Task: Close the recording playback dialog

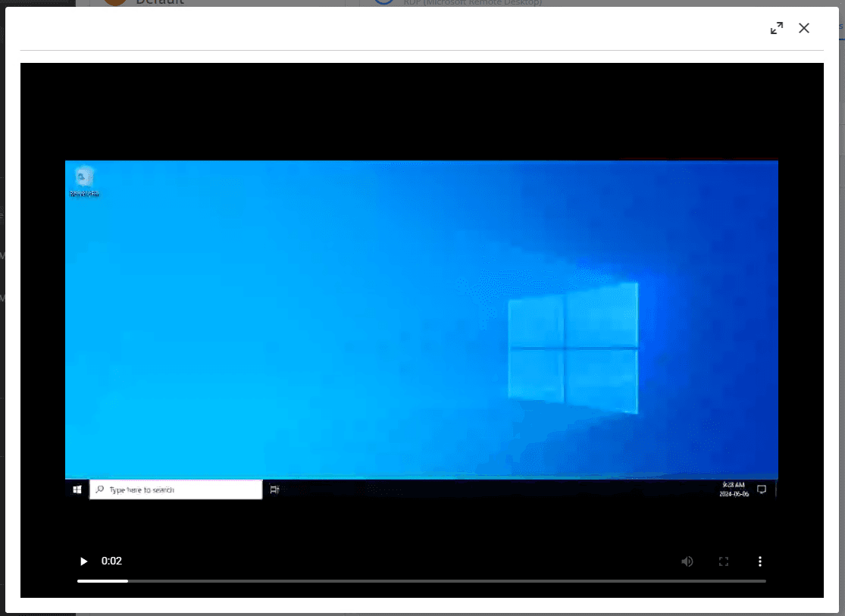Action: (804, 28)
